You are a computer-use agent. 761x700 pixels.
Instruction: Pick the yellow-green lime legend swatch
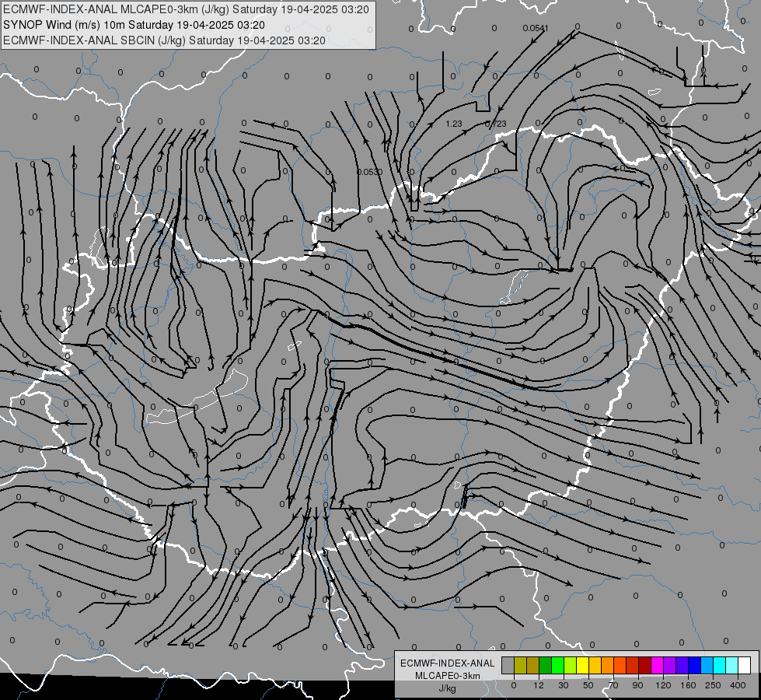(x=571, y=665)
